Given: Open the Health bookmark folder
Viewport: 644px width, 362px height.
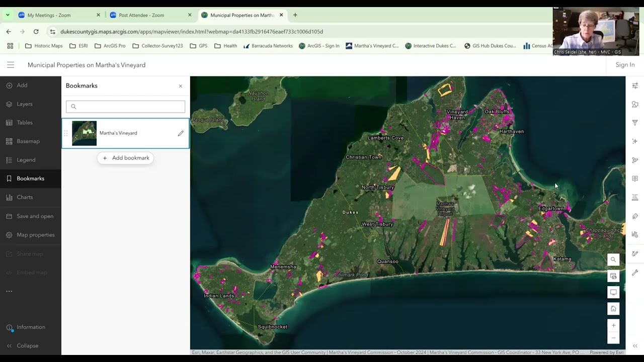Looking at the screenshot, I should [225, 46].
